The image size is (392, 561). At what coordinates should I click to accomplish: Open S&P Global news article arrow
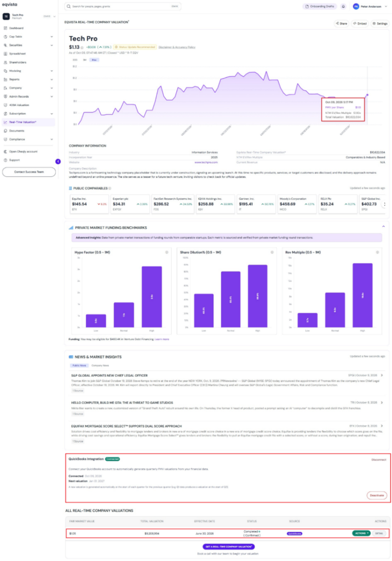point(382,375)
